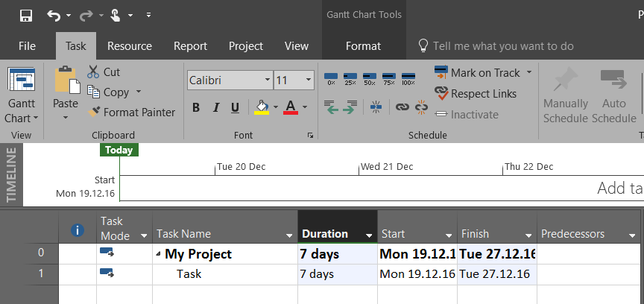Collapse the My Project summary task
The height and width of the screenshot is (304, 644).
[x=157, y=255]
